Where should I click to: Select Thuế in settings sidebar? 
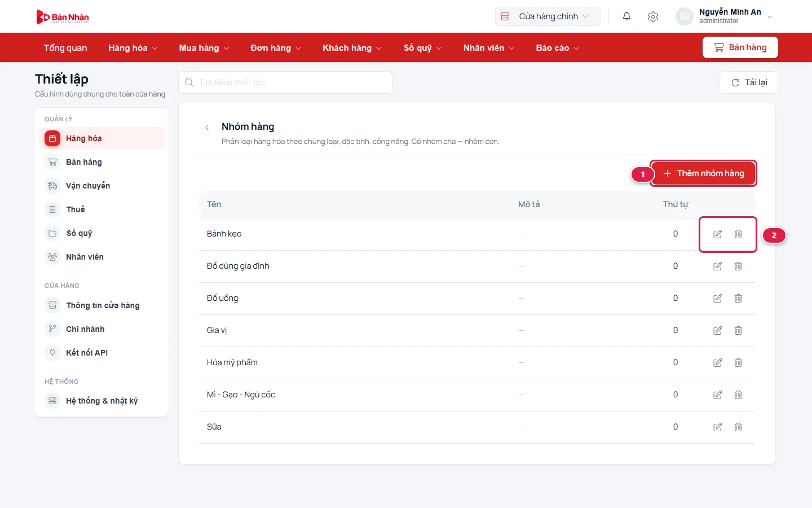(101, 209)
